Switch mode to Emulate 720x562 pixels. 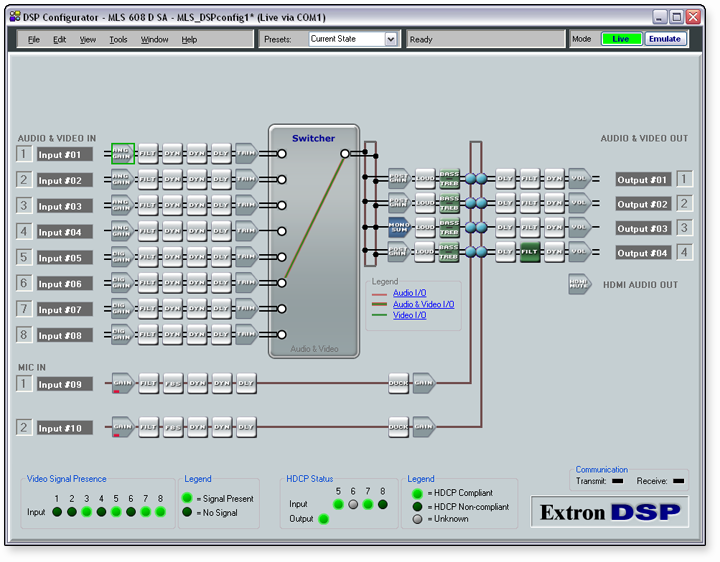click(x=664, y=39)
